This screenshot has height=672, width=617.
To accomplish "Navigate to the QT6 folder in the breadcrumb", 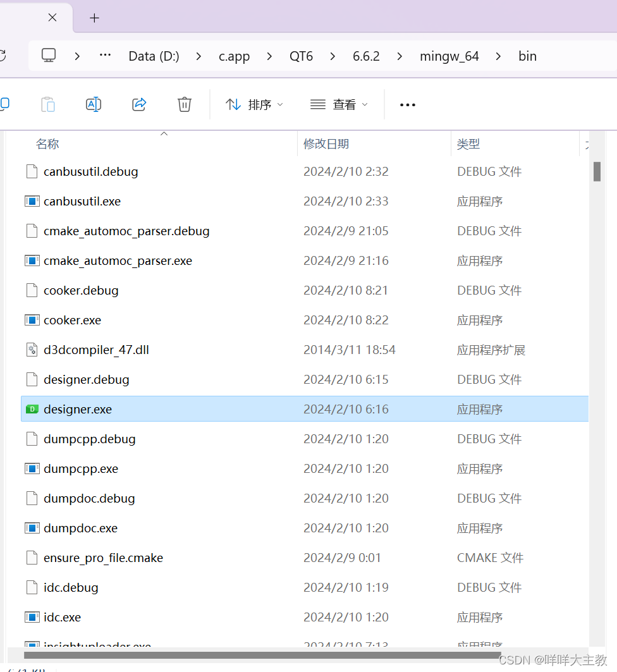I will click(301, 56).
